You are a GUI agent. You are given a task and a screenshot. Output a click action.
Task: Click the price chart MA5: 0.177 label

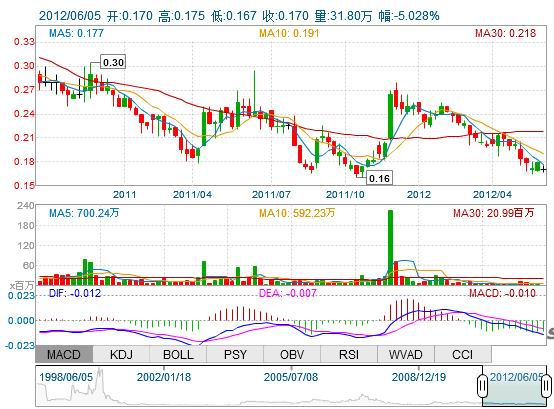(x=76, y=33)
